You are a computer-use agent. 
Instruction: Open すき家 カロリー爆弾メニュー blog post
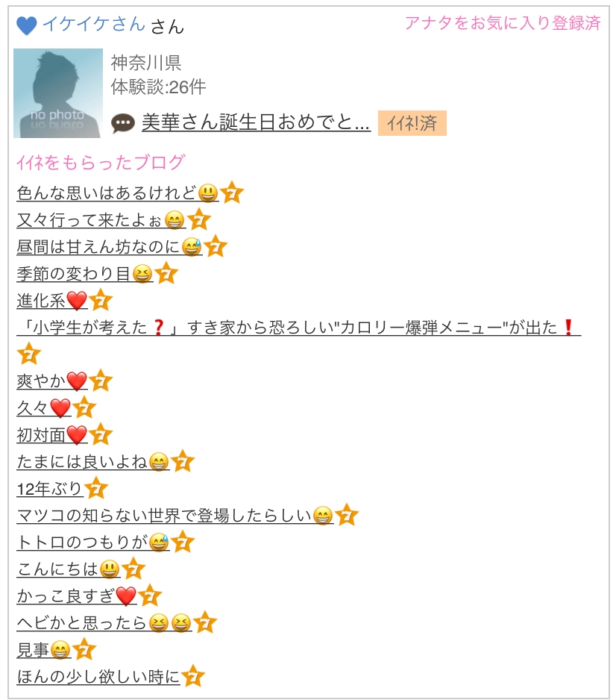[x=299, y=328]
